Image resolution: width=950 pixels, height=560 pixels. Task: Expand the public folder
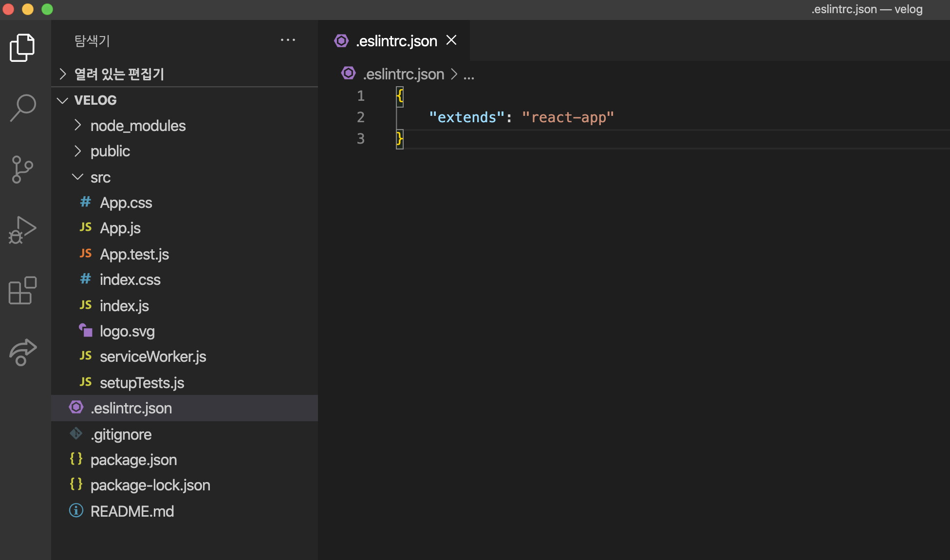pos(185,151)
